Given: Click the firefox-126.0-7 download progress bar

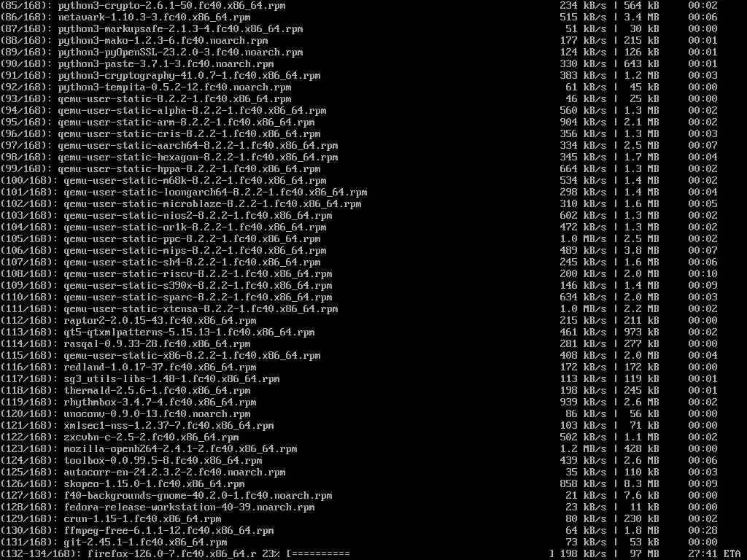Looking at the screenshot, I should (x=420, y=553).
